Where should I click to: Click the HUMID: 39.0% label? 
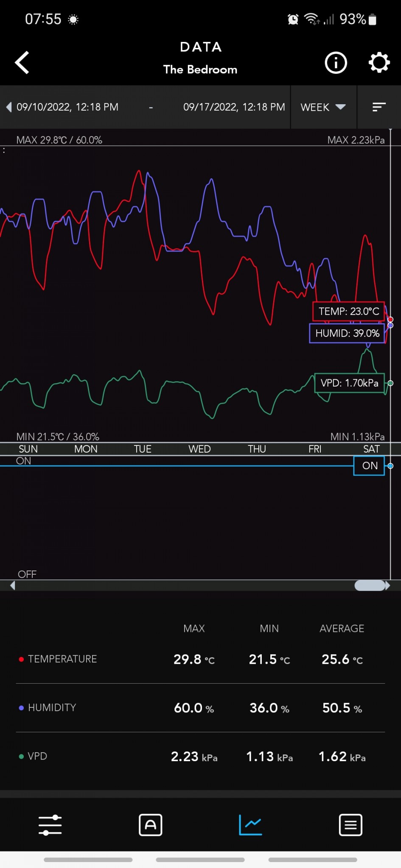coord(347,334)
